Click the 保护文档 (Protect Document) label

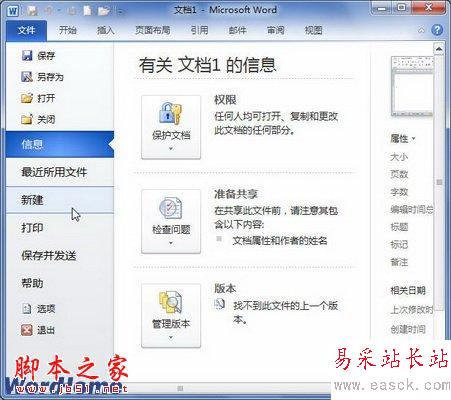click(171, 135)
